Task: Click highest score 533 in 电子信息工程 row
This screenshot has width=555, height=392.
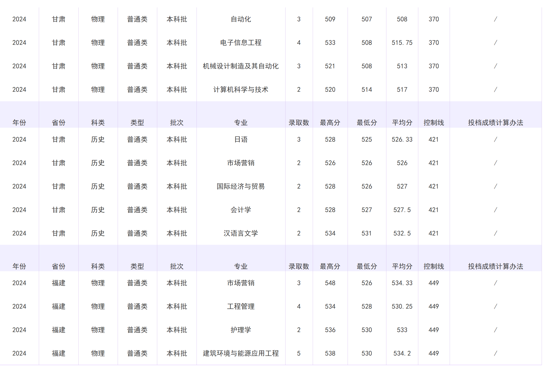Action: [x=330, y=43]
